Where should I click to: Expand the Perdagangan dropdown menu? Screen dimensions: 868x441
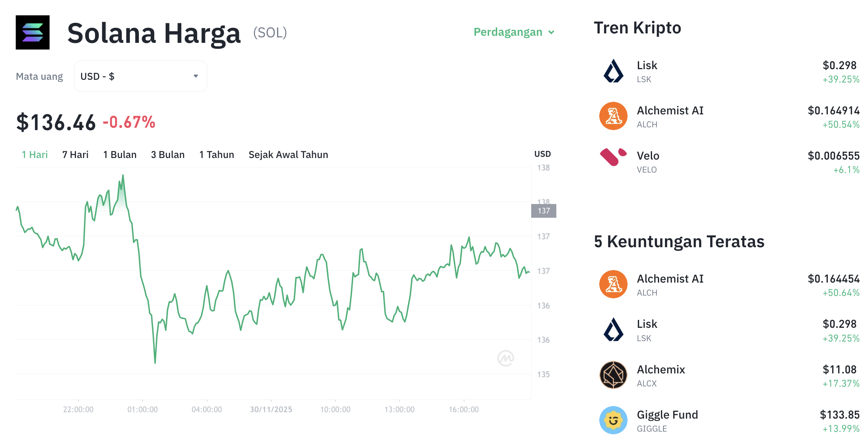pyautogui.click(x=513, y=32)
